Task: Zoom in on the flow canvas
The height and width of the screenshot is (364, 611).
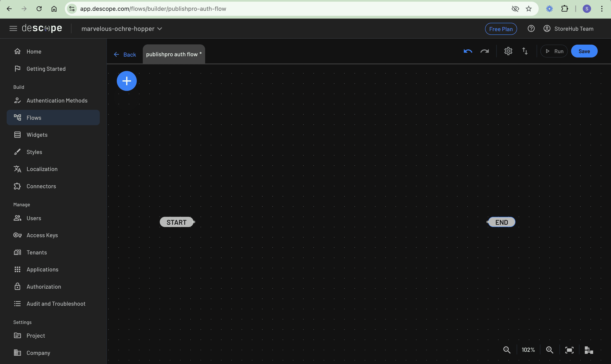Action: pos(550,350)
